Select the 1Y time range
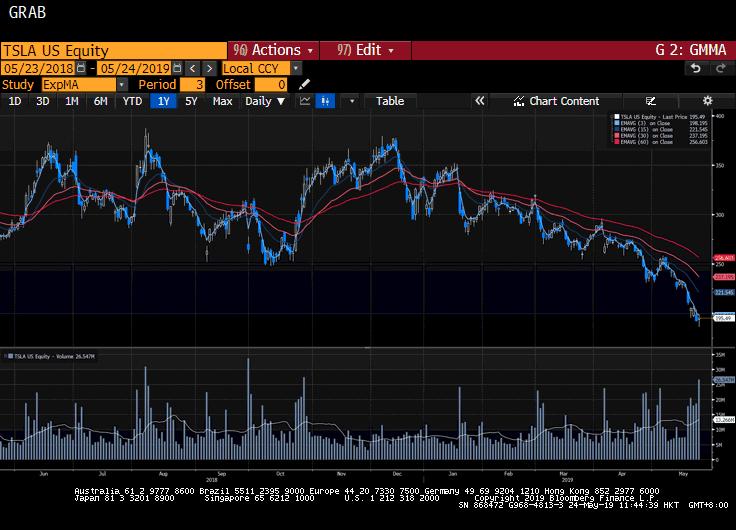The width and height of the screenshot is (736, 530). 163,101
